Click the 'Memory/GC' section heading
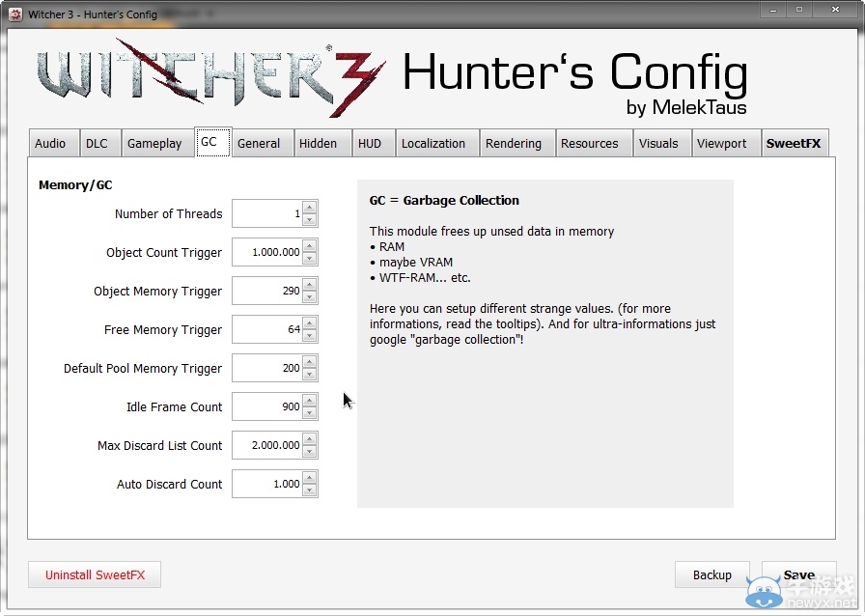The width and height of the screenshot is (865, 616). (x=75, y=185)
